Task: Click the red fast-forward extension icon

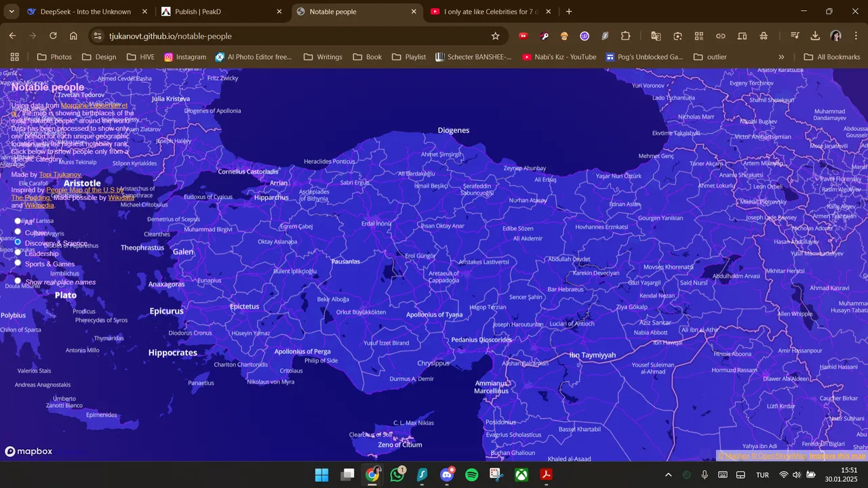Action: click(524, 36)
